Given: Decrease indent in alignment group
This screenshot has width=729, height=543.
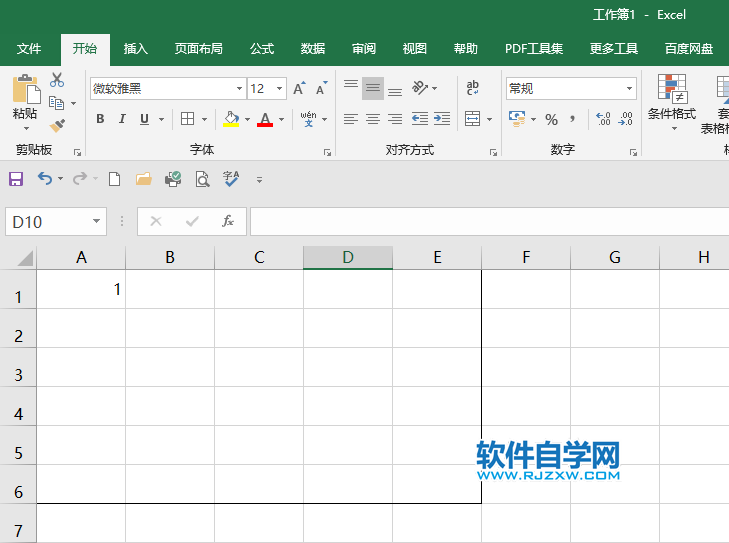Looking at the screenshot, I should coord(420,119).
